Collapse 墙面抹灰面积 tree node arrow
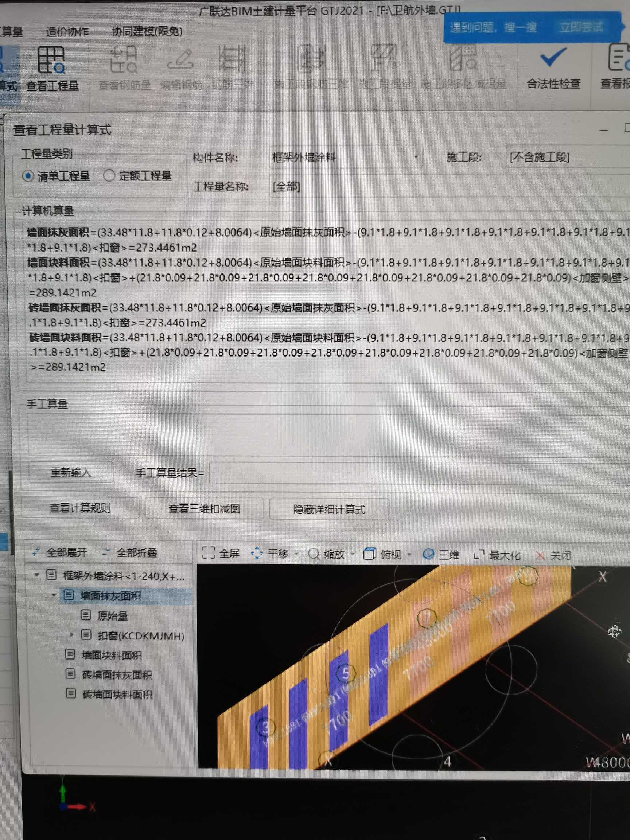 tap(54, 595)
